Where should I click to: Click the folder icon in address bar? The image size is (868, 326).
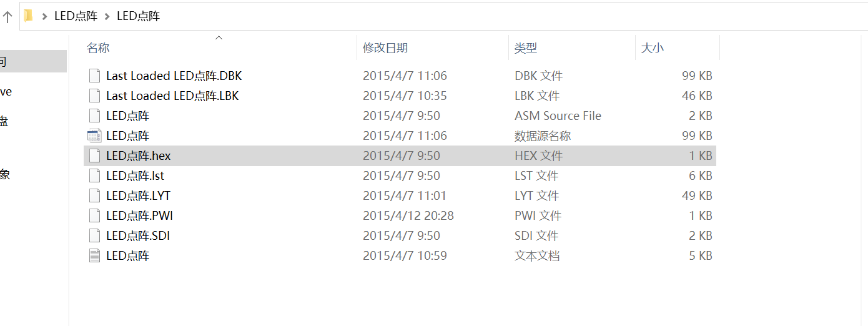click(28, 16)
